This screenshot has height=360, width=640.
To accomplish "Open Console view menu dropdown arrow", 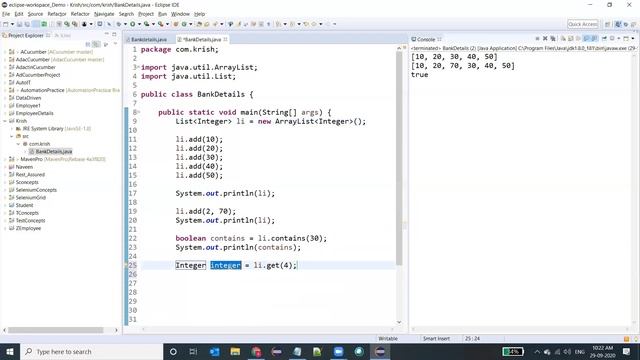I will click(633, 38).
